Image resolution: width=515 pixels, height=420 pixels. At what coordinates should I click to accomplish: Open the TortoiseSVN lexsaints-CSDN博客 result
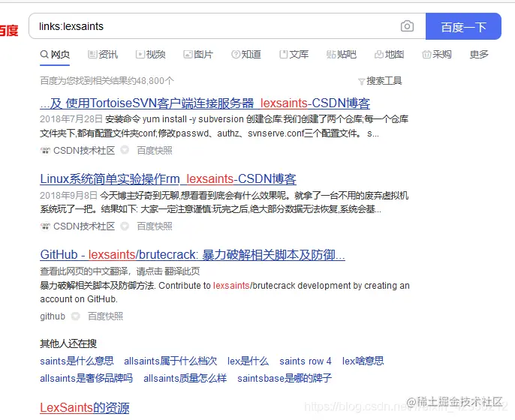pos(205,103)
